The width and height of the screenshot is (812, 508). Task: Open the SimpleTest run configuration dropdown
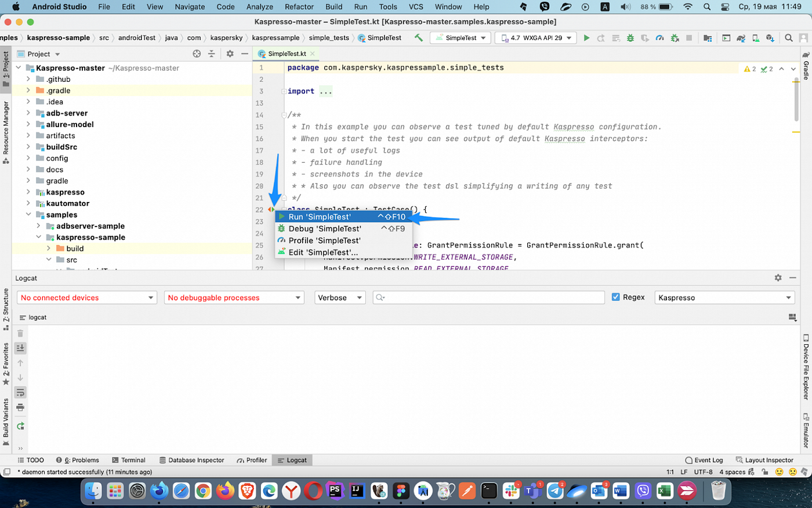pyautogui.click(x=461, y=38)
